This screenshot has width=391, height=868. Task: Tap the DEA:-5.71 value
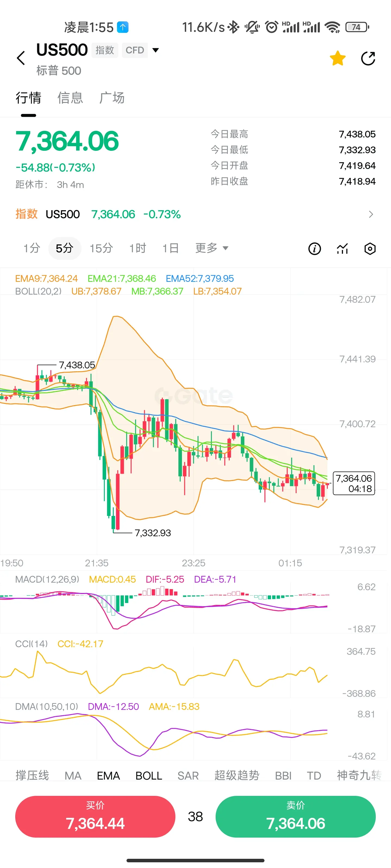tap(215, 579)
